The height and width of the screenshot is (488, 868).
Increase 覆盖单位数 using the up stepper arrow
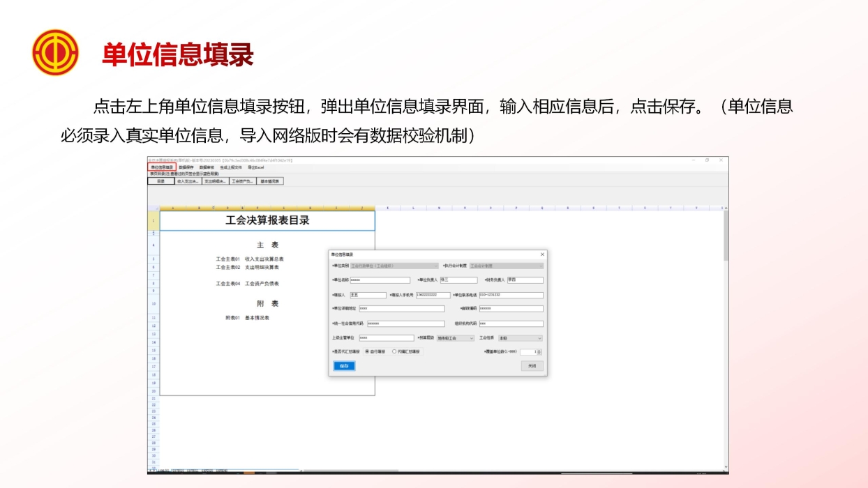(x=538, y=349)
